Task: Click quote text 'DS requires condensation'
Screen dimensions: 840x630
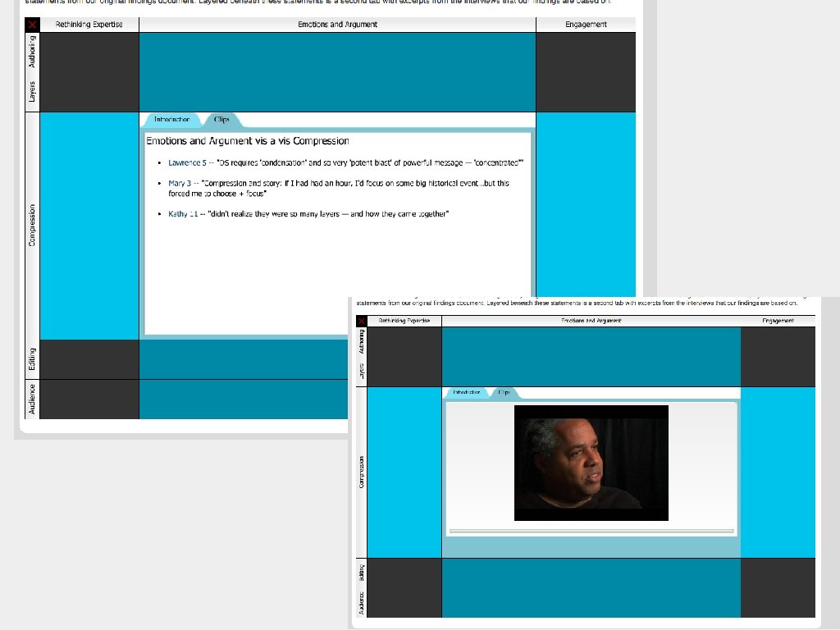Action: coord(262,163)
